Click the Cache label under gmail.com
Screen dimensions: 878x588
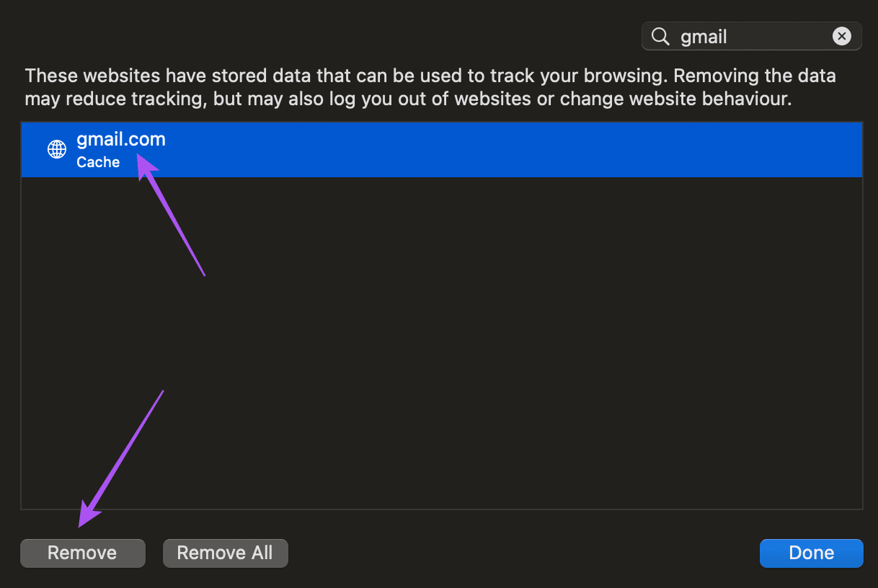(x=98, y=162)
